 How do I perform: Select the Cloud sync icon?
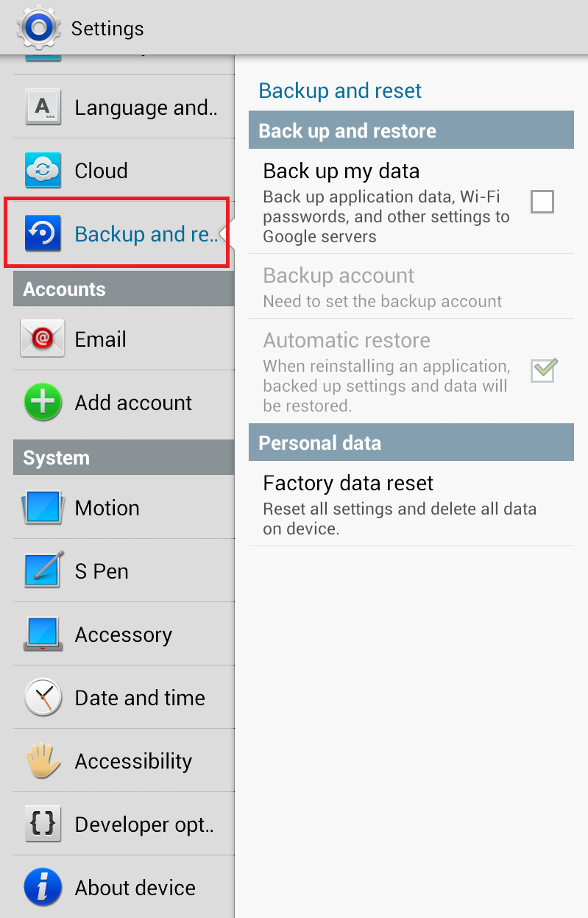(43, 171)
